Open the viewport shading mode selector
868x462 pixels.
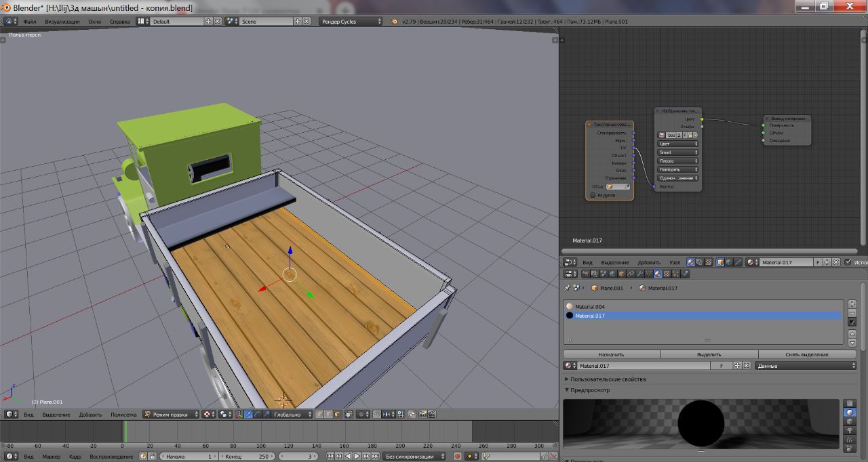210,415
